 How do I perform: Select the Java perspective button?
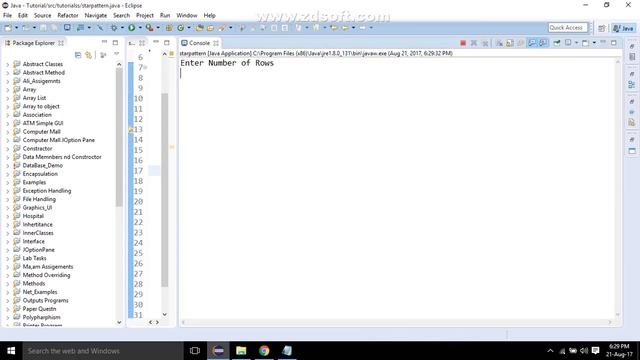[624, 28]
